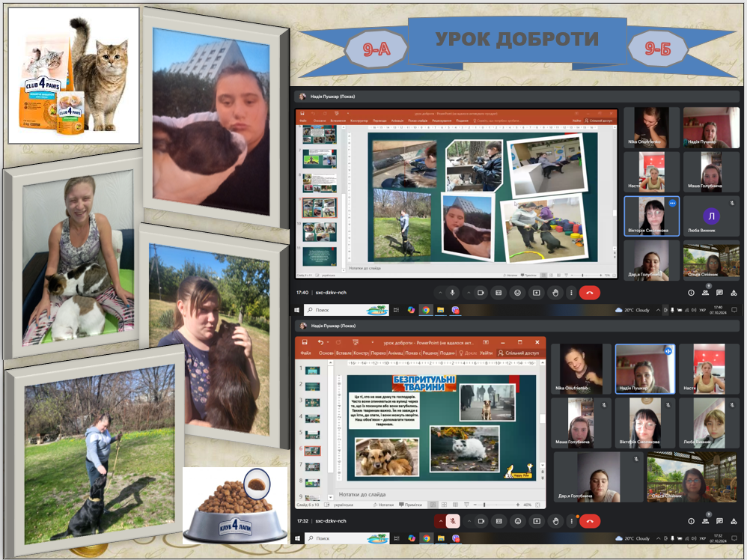This screenshot has width=747, height=560.
Task: Toggle Нотатки pane in lower PowerPoint status bar
Action: pos(383,505)
